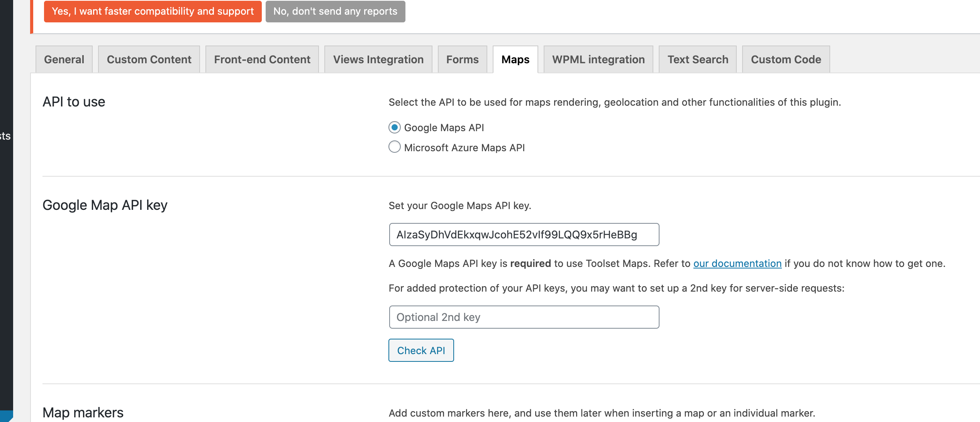Open the 'our documentation' link
980x422 pixels.
click(738, 263)
